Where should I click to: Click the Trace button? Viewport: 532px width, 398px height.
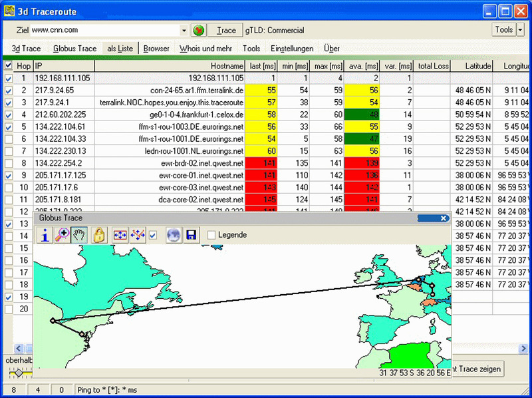pos(225,31)
